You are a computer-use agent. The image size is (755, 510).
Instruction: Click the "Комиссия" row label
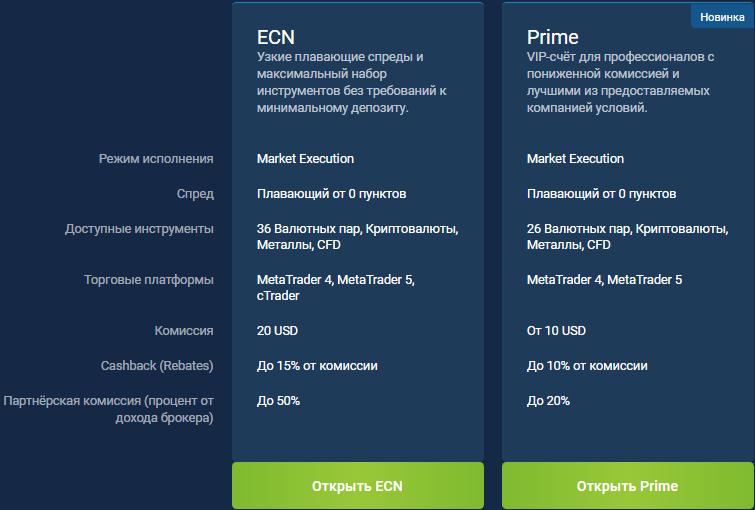(x=184, y=331)
